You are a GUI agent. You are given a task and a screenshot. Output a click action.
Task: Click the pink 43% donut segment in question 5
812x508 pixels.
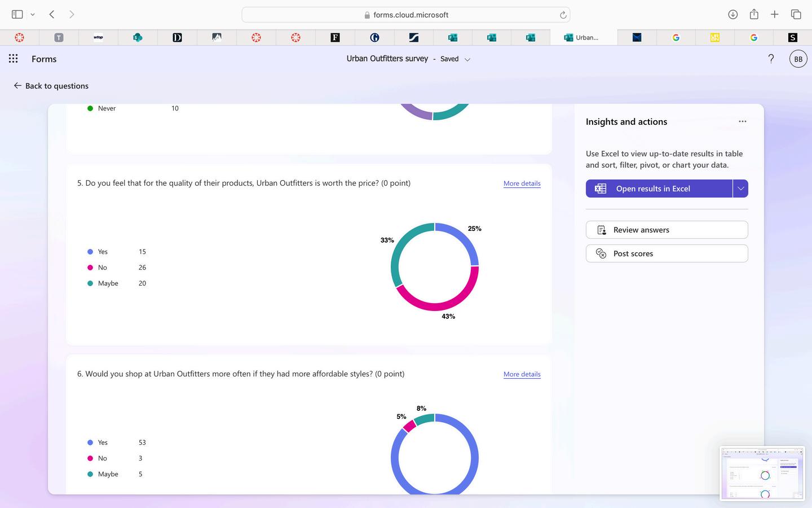pos(445,305)
